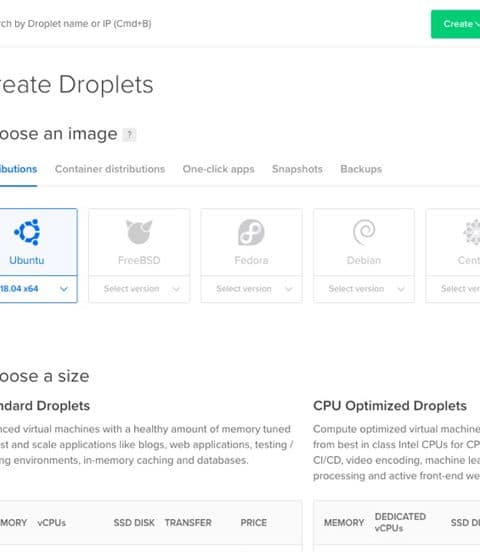Select the Backups tab
This screenshot has width=480, height=552.
(361, 169)
